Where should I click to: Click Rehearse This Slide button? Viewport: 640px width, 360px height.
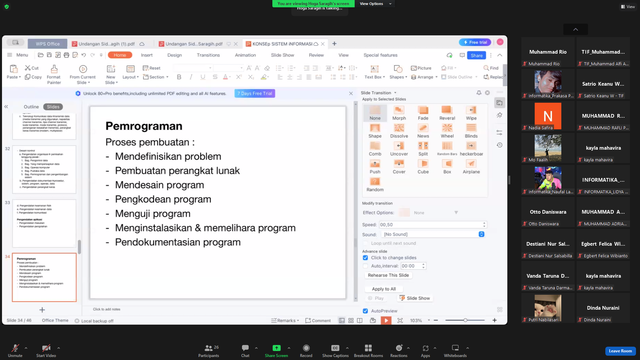point(388,275)
